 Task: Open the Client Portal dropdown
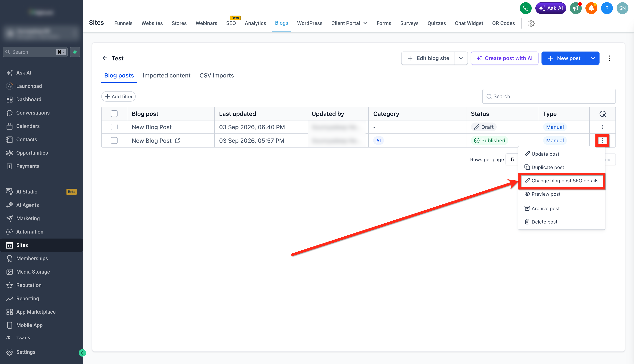349,23
